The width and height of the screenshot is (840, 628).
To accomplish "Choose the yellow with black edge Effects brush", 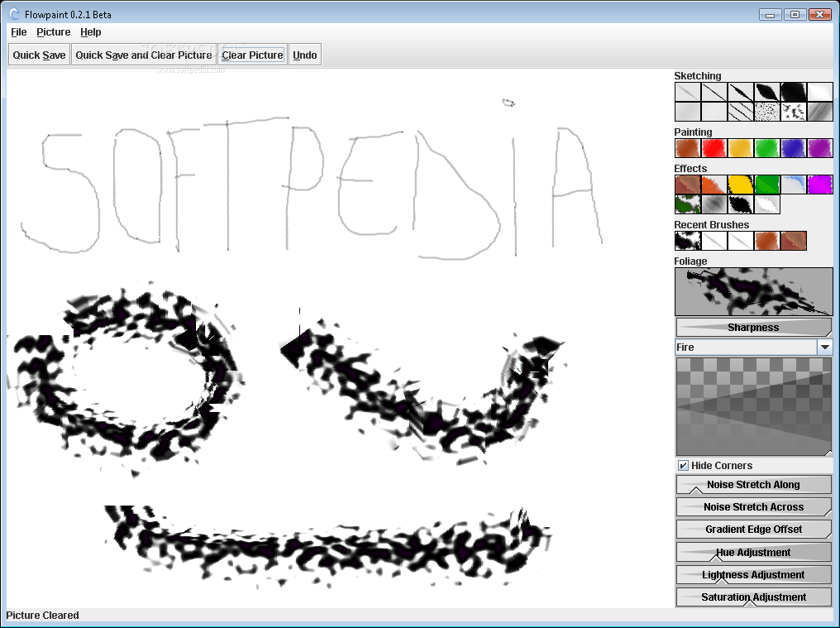I will coord(740,185).
